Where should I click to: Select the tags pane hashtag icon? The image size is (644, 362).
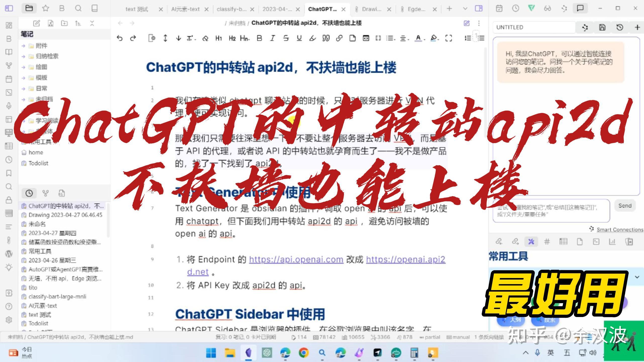(x=547, y=242)
